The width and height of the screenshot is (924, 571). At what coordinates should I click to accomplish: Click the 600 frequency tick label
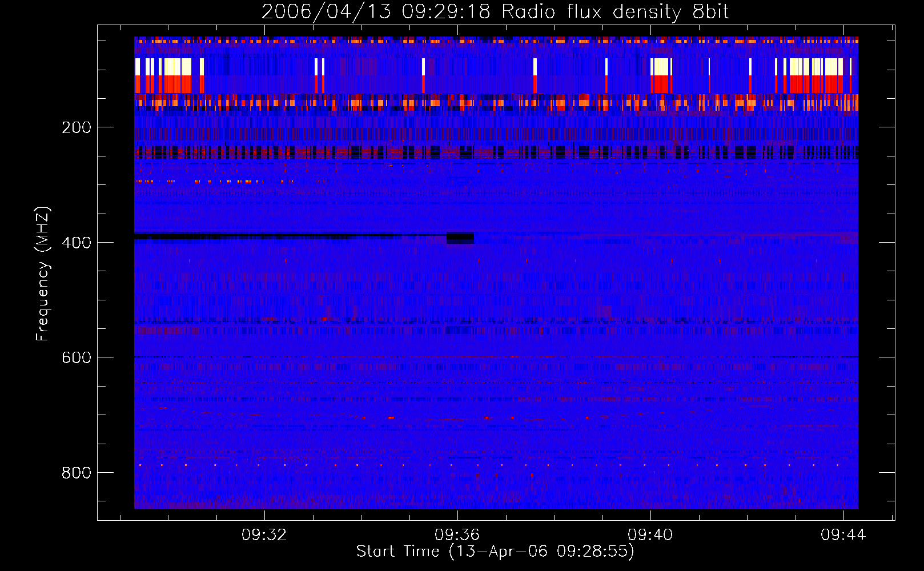pyautogui.click(x=77, y=357)
